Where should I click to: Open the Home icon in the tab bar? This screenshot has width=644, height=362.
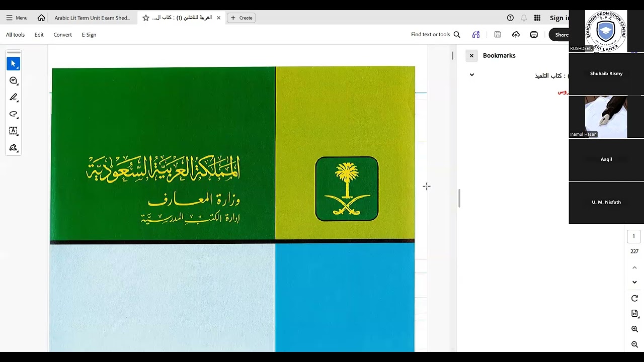click(x=41, y=18)
